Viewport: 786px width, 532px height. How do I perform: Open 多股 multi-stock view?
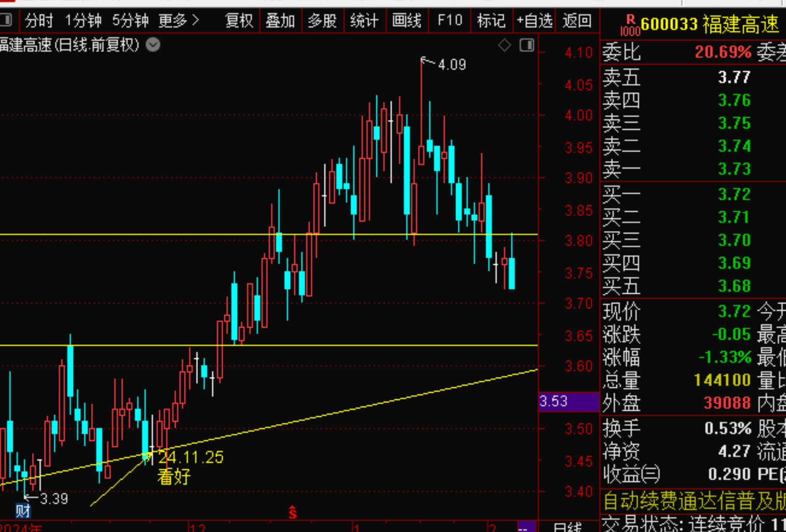322,21
